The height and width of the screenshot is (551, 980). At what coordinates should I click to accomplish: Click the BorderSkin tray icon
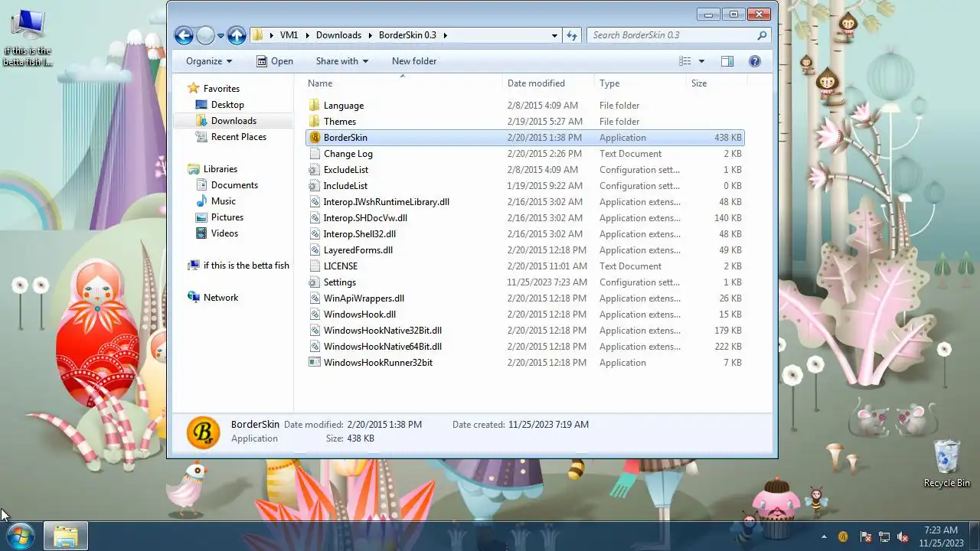click(x=843, y=537)
